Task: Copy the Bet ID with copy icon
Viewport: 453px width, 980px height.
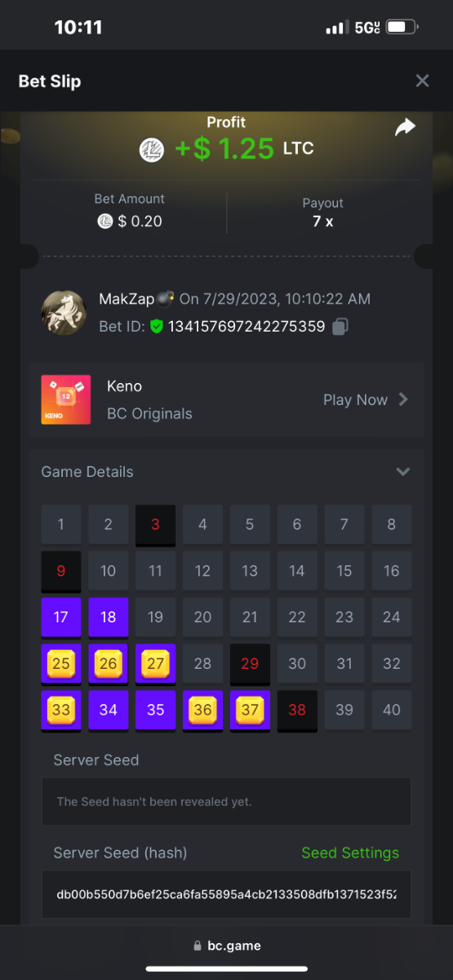Action: (340, 327)
